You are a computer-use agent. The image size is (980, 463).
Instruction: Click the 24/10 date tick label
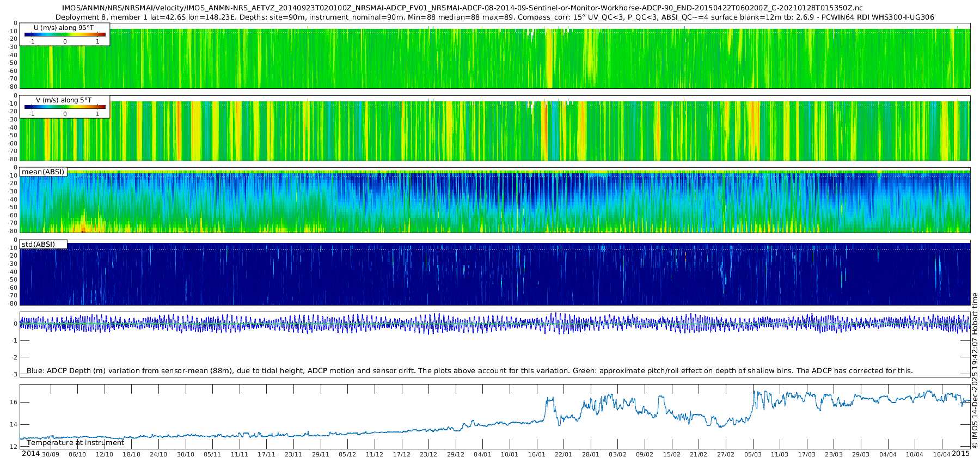point(158,454)
